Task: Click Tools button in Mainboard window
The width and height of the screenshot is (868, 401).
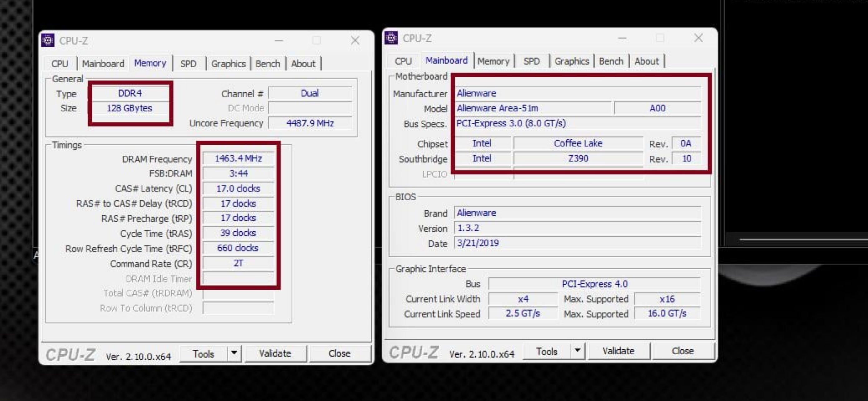Action: (x=546, y=351)
